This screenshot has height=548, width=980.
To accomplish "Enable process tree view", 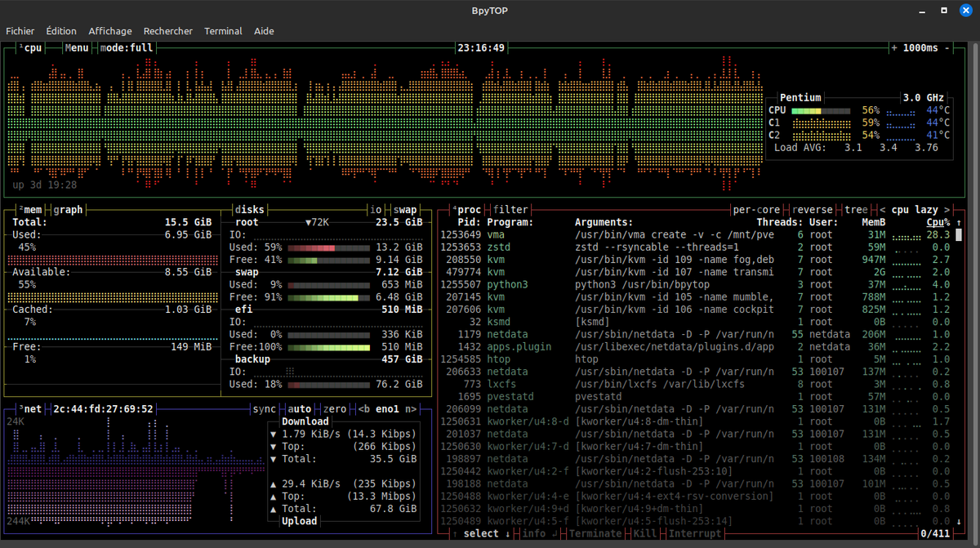I will [857, 210].
